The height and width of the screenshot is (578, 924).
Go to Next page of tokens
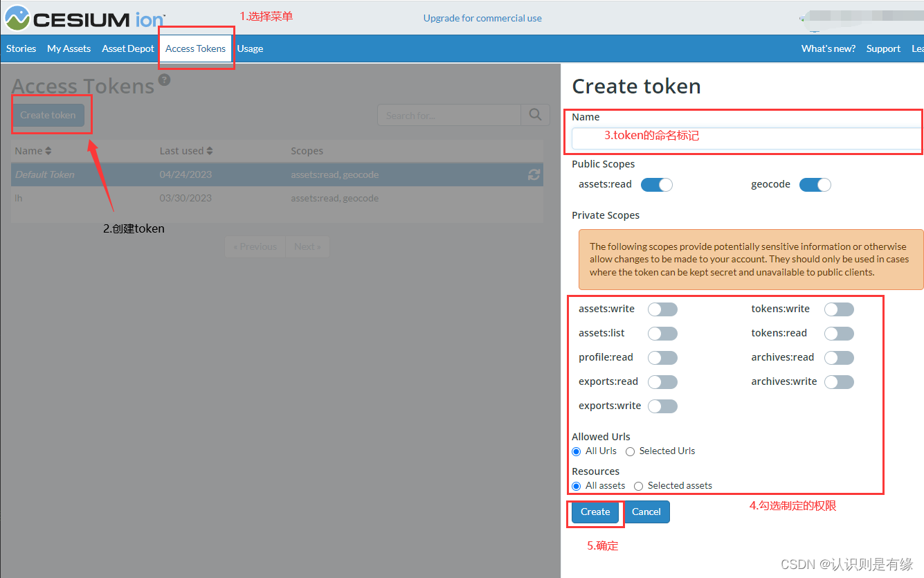[x=307, y=246]
